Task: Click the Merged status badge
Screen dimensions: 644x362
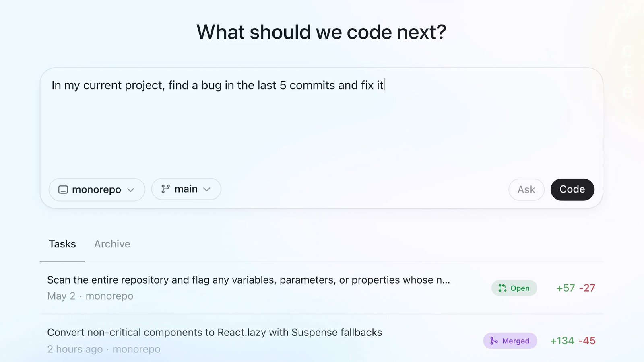Action: tap(510, 341)
